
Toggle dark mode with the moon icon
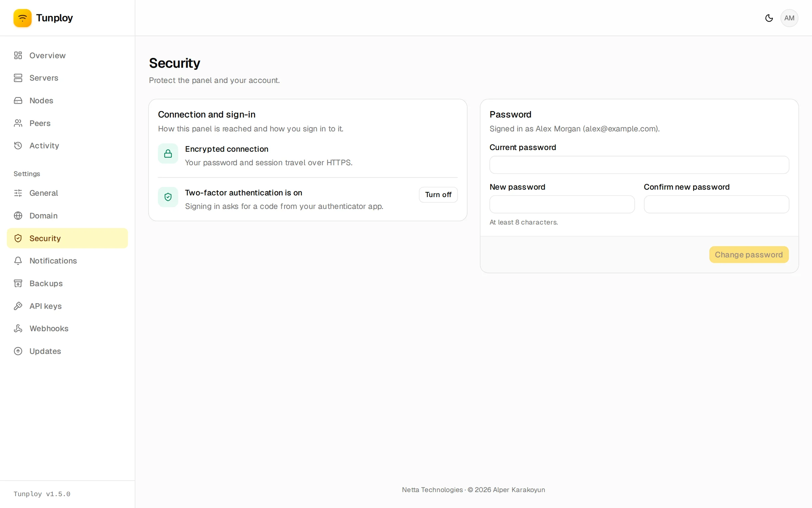tap(769, 18)
